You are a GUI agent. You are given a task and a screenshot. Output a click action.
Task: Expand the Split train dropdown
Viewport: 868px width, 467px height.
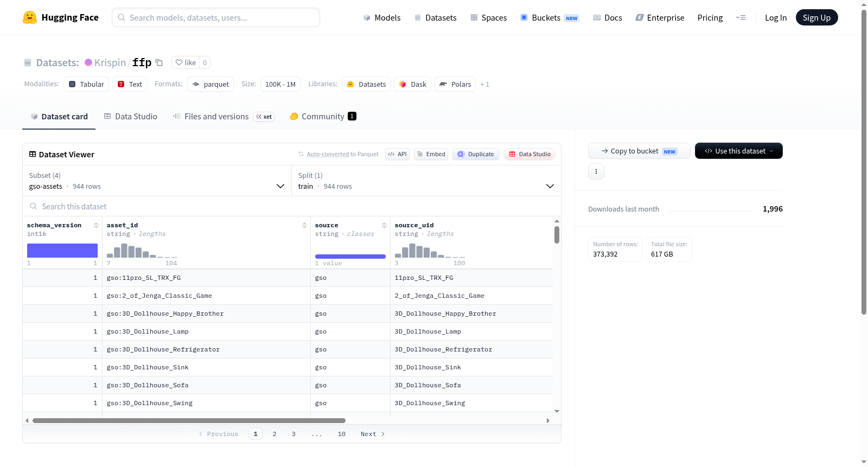(426, 181)
